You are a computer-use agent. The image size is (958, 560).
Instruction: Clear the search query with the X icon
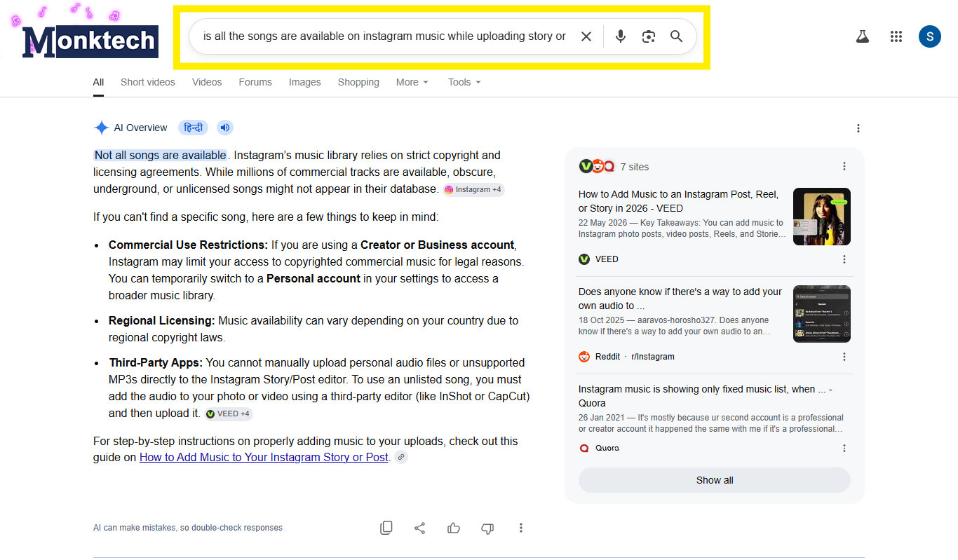[586, 36]
